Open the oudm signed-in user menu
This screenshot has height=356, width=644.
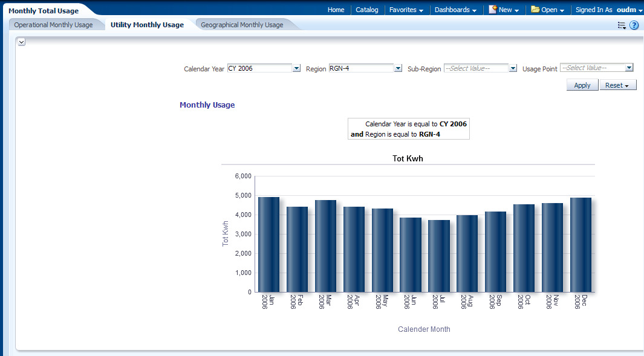click(629, 10)
